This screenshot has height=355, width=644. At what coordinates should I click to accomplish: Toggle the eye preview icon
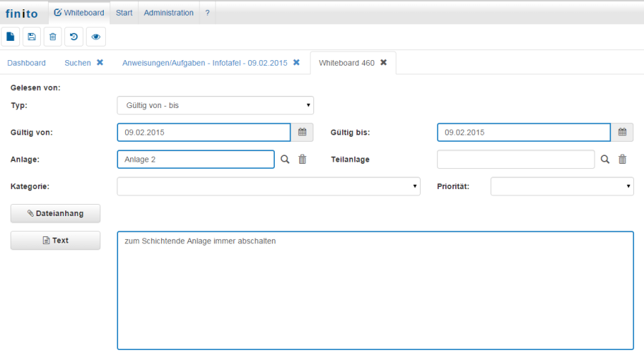96,37
